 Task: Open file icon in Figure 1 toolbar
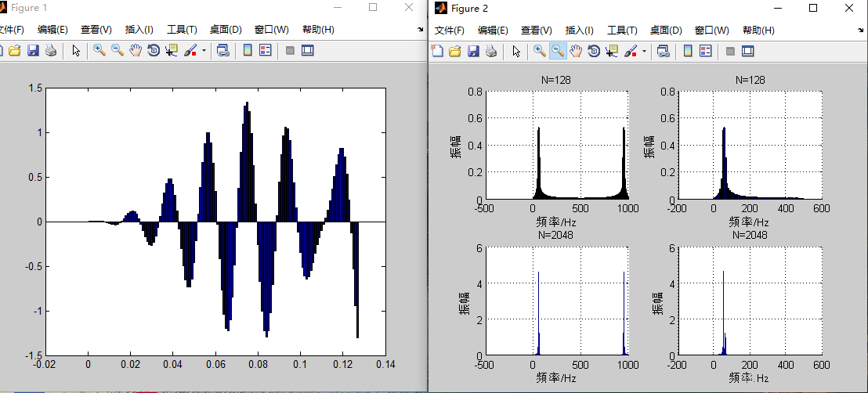(14, 51)
